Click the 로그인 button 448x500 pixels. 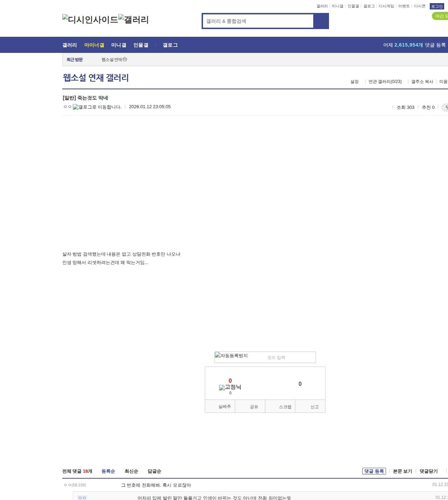[x=437, y=6]
